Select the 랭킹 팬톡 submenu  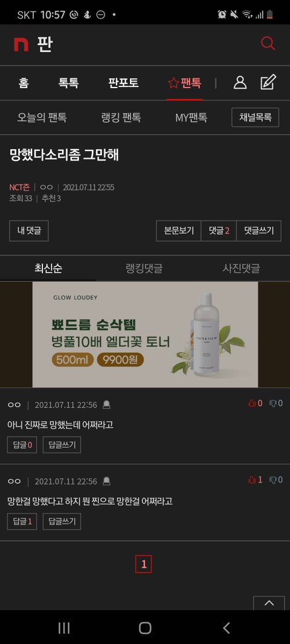click(121, 118)
